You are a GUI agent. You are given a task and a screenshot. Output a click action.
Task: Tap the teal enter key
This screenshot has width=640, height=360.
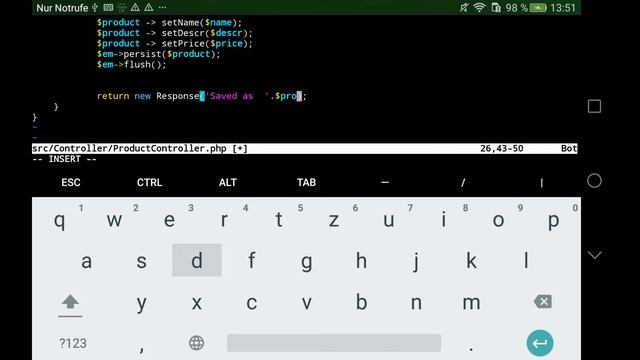point(540,343)
